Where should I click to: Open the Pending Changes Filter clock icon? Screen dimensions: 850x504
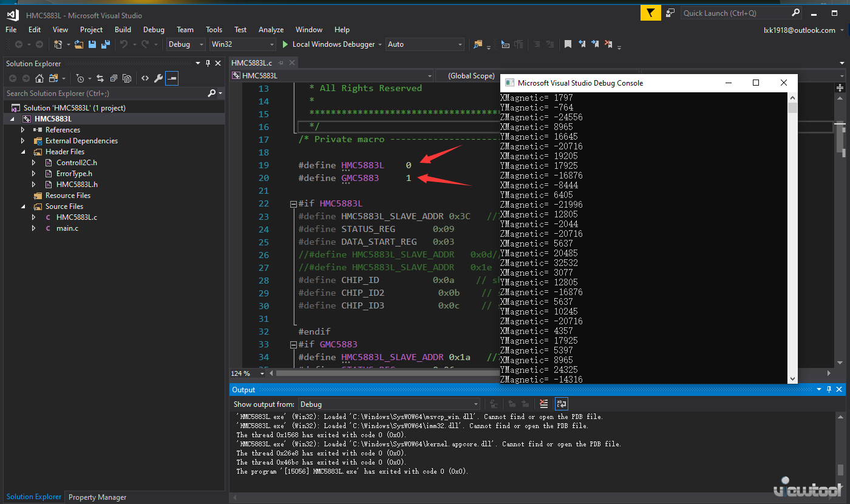pos(80,78)
